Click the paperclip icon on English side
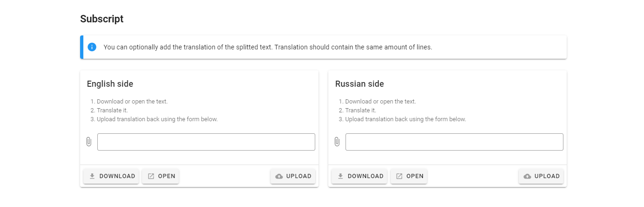This screenshot has width=644, height=207. pos(89,142)
